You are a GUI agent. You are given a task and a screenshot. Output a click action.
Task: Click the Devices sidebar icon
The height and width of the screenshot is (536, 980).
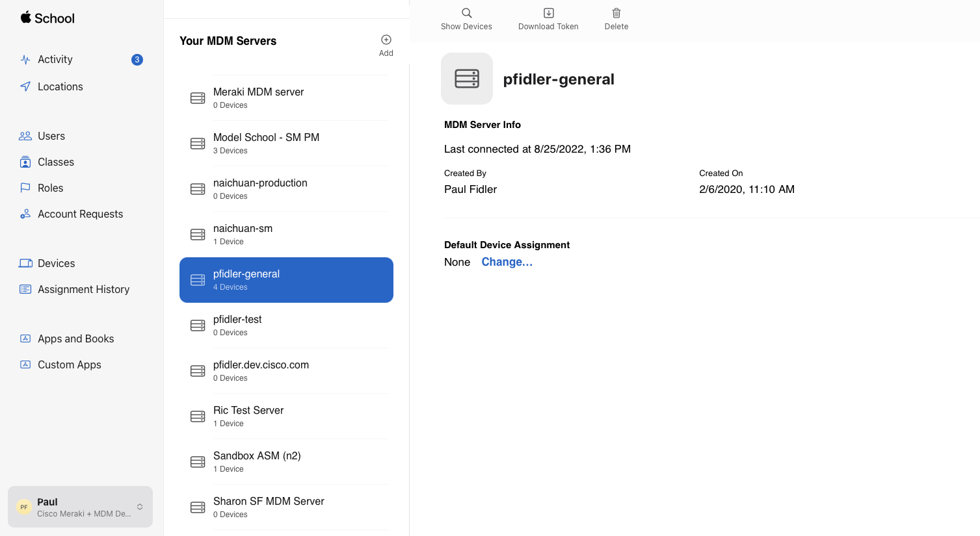pos(25,263)
